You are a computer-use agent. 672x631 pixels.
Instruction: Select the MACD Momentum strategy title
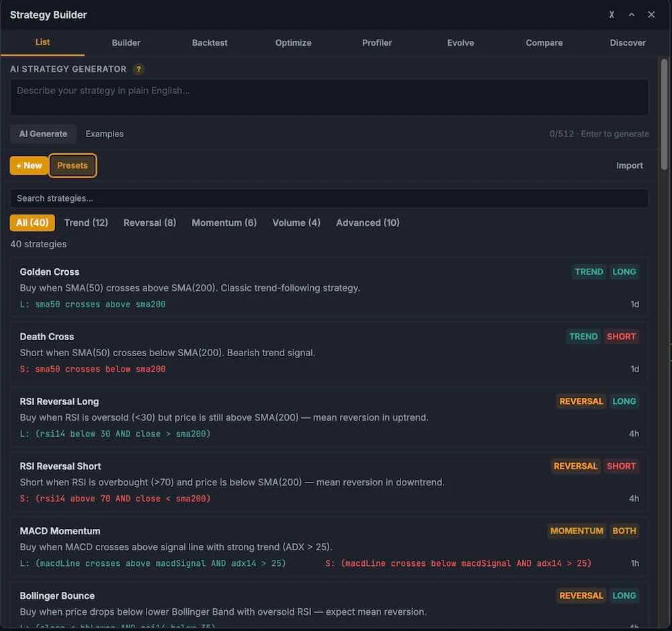click(60, 531)
